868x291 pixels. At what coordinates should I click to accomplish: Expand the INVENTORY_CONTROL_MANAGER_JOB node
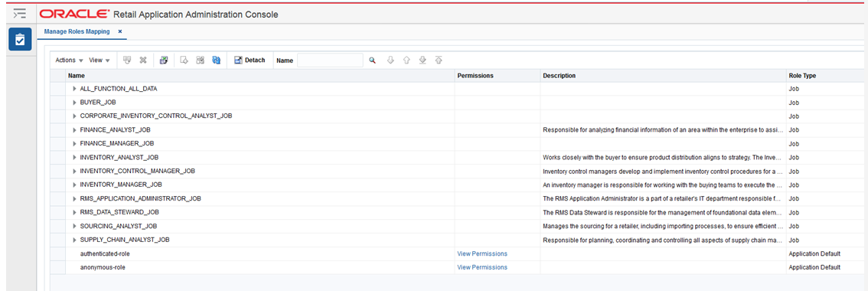click(x=74, y=171)
